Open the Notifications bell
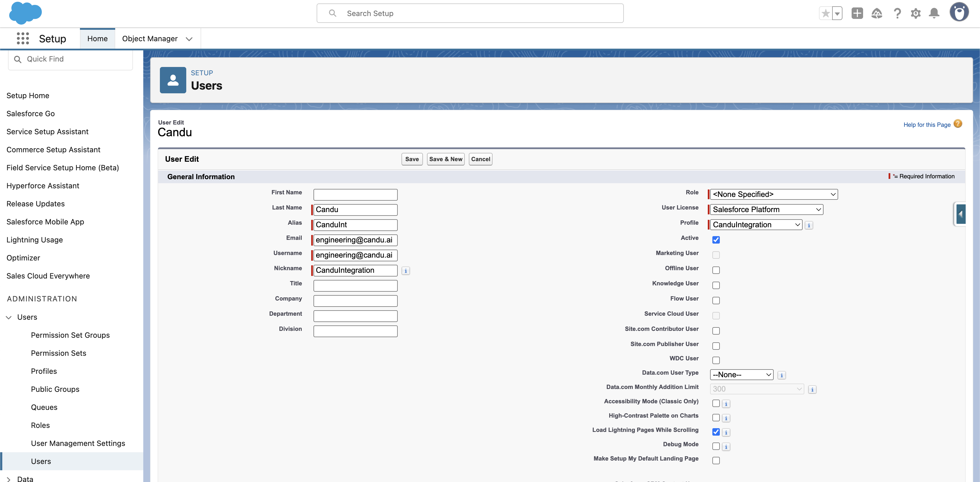Viewport: 980px width, 482px height. [x=934, y=14]
